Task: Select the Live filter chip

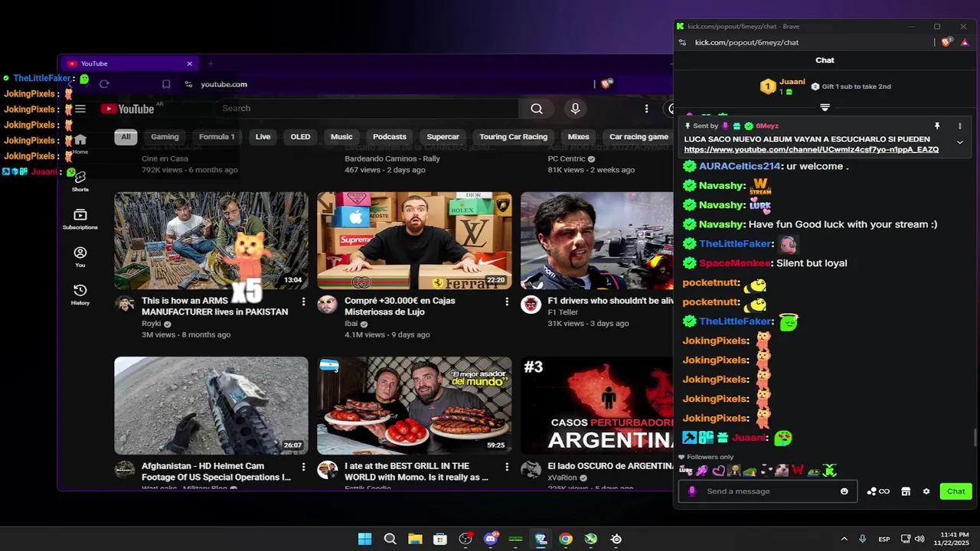Action: coord(263,137)
